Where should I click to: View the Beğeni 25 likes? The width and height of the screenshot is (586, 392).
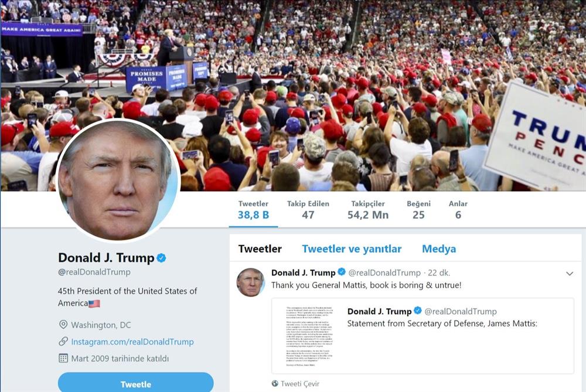point(418,210)
